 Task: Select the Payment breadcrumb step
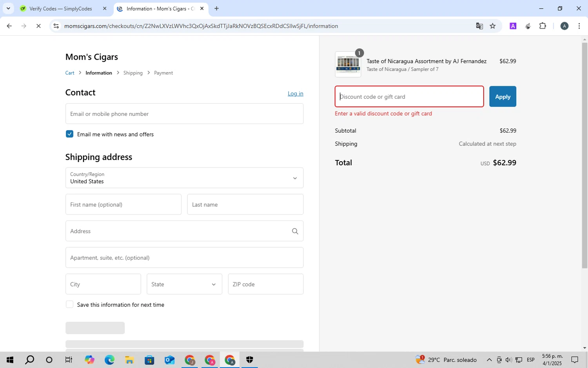(163, 73)
